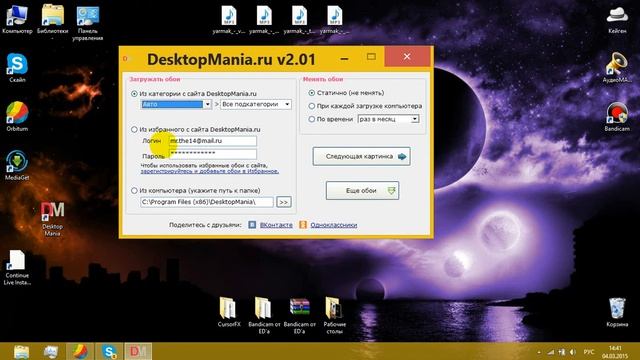The width and height of the screenshot is (640, 360).
Task: Expand the 'Все подкатегории' dropdown
Action: [x=256, y=104]
